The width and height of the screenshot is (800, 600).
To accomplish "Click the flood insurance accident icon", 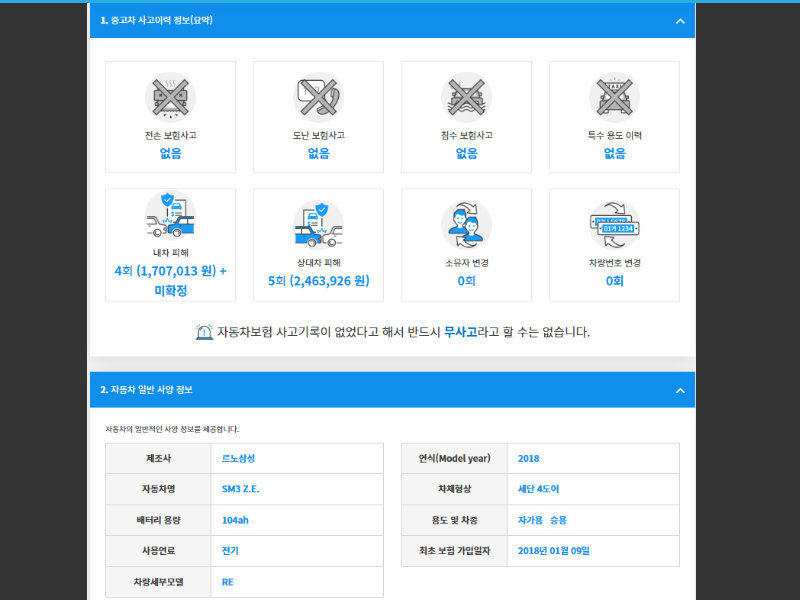I will [x=466, y=97].
